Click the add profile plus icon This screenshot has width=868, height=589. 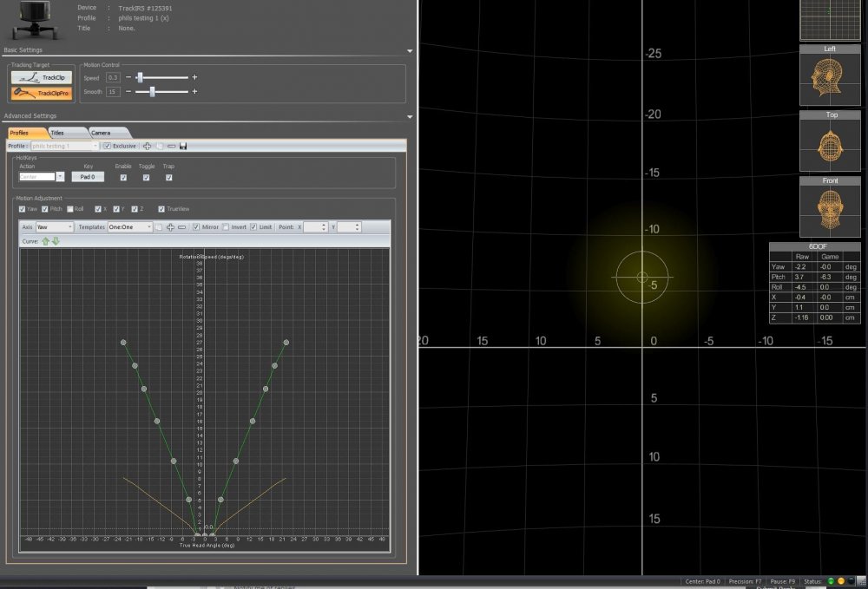click(x=147, y=146)
